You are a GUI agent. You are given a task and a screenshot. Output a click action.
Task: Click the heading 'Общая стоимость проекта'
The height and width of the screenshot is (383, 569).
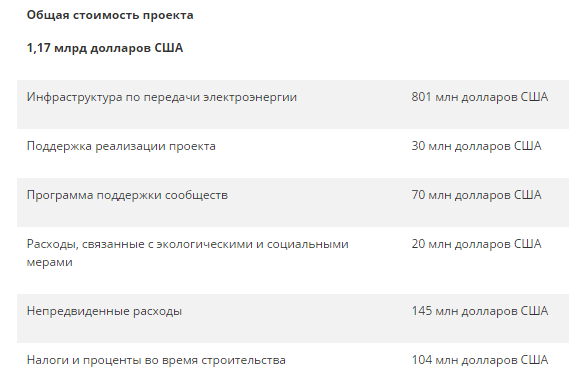(110, 15)
